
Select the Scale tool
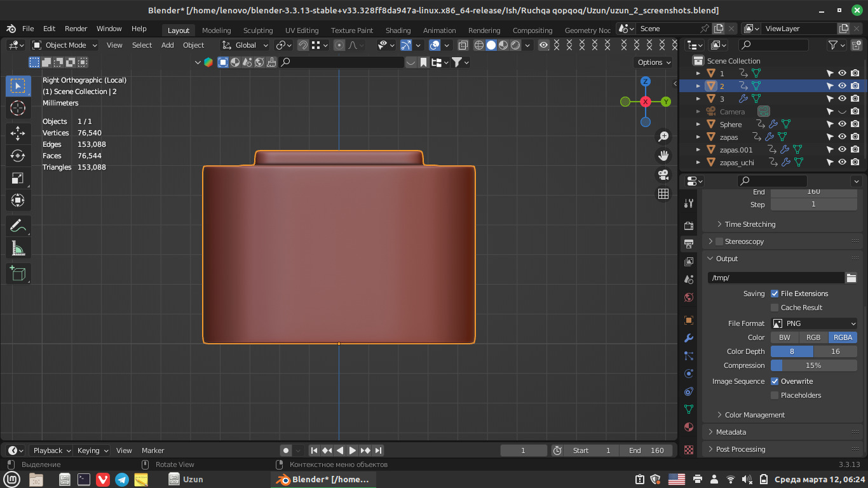pyautogui.click(x=18, y=178)
